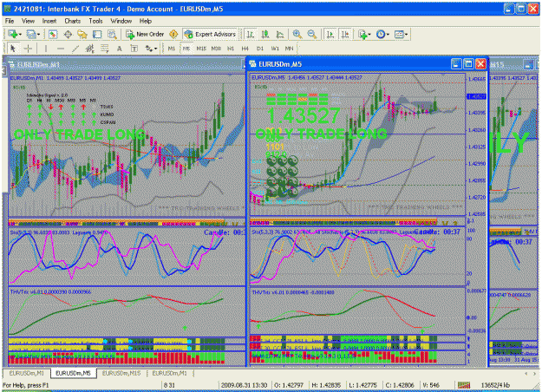Open the Charts menu

click(73, 21)
